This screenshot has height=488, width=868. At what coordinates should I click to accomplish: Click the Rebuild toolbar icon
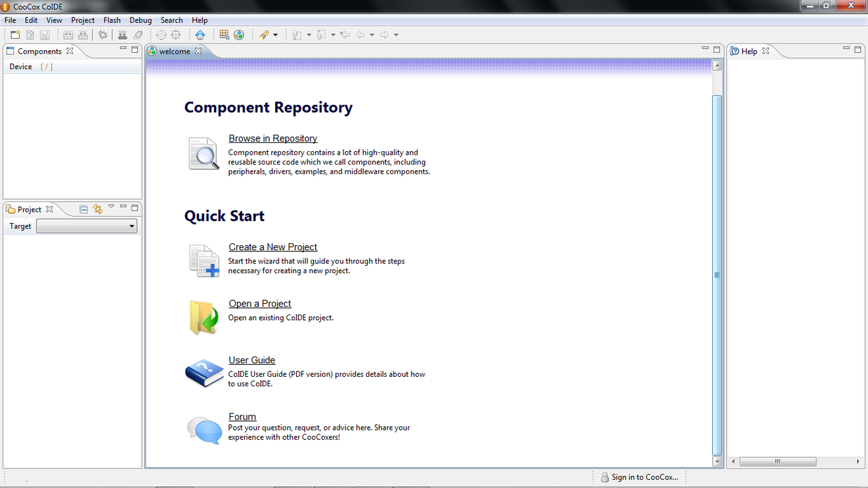[x=83, y=35]
